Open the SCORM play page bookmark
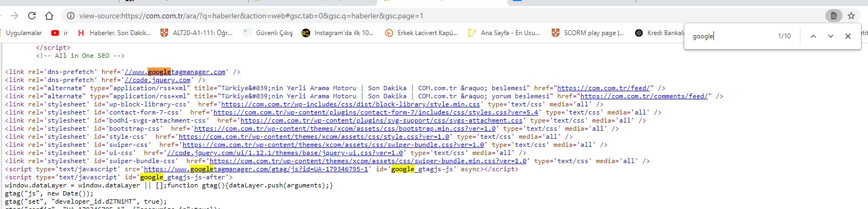Viewport: 868px width, 209px height. click(x=588, y=33)
